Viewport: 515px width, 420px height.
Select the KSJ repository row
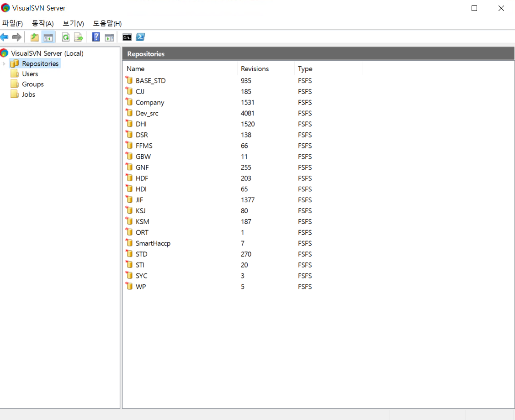[244, 210]
